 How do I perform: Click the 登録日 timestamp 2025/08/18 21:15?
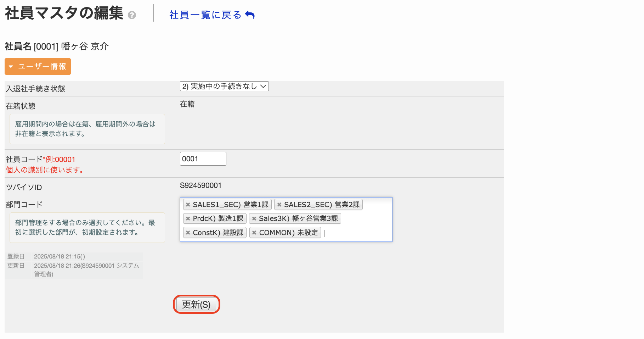[x=60, y=256]
